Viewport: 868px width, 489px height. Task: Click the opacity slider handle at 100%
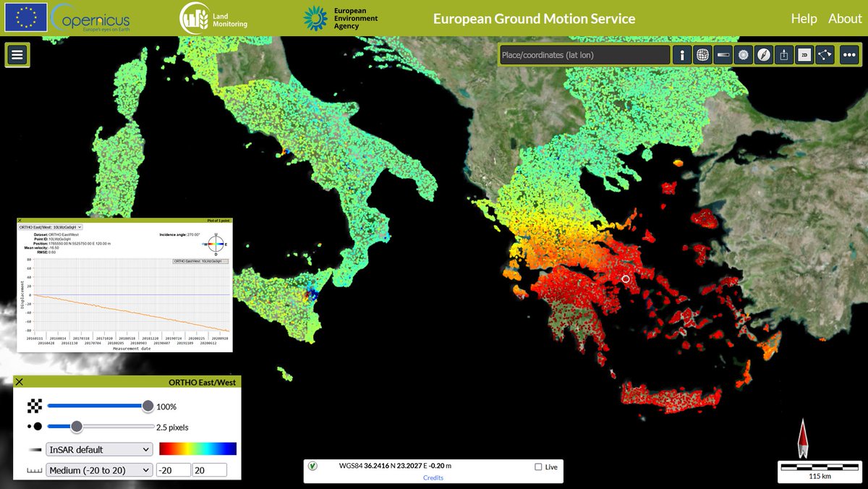tap(148, 407)
